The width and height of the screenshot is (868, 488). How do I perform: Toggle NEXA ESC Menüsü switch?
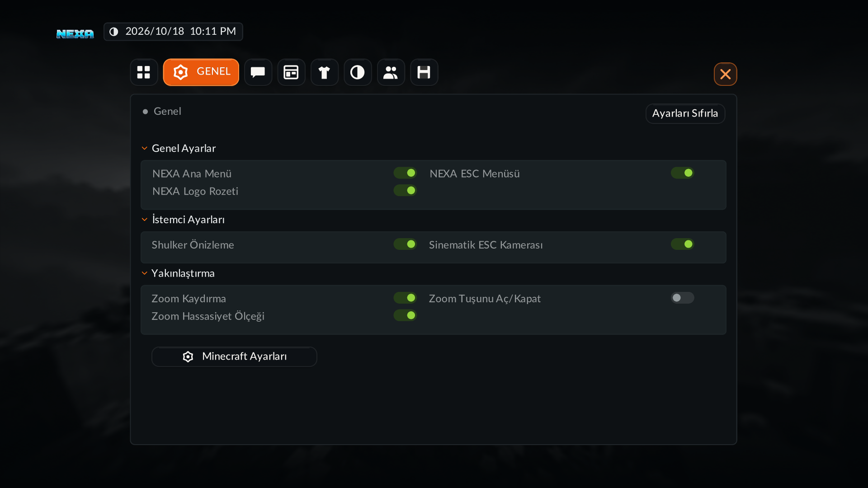pyautogui.click(x=682, y=173)
